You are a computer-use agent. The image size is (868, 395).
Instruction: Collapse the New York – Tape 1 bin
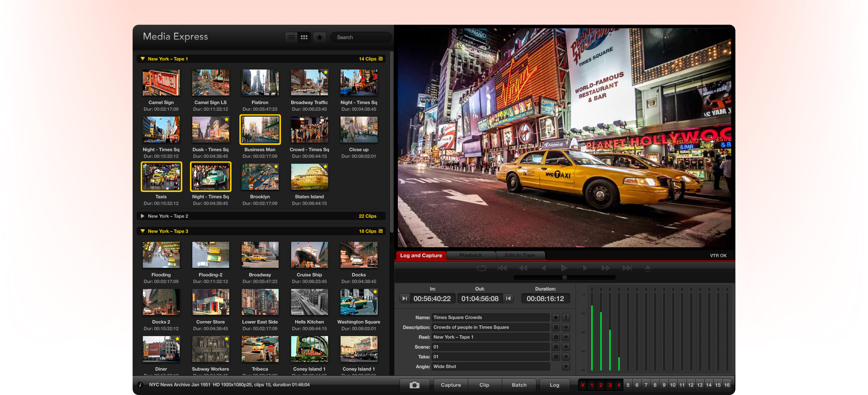pos(143,58)
